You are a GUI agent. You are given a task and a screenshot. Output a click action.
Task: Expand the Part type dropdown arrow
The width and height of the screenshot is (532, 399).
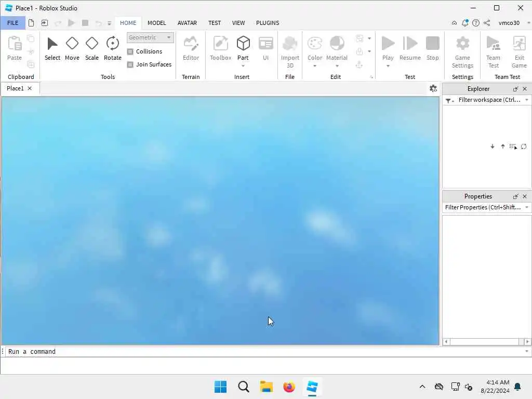[x=243, y=66]
